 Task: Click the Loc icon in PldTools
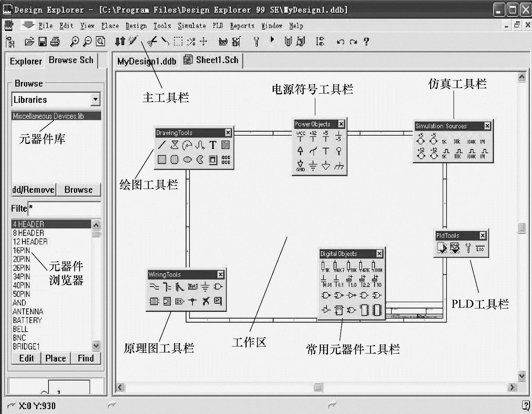coord(480,249)
